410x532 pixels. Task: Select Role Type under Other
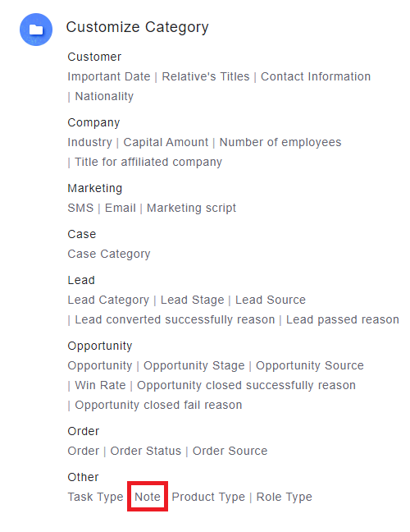click(x=284, y=497)
